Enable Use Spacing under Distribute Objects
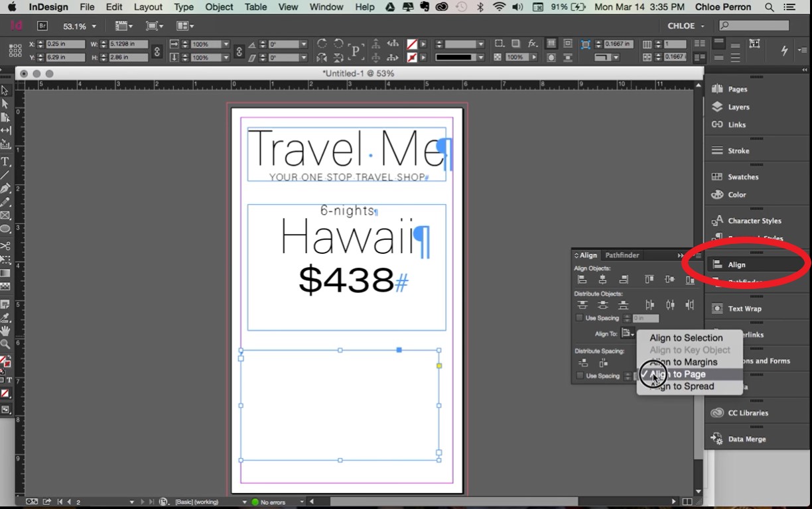The width and height of the screenshot is (812, 509). tap(578, 318)
